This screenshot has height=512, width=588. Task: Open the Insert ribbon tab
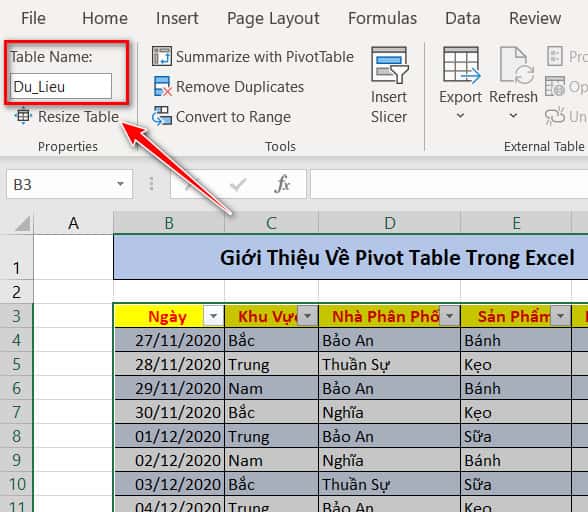177,18
